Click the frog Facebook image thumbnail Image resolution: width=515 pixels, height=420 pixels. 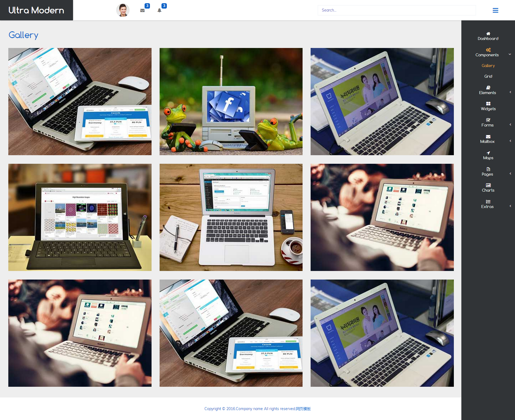click(231, 101)
